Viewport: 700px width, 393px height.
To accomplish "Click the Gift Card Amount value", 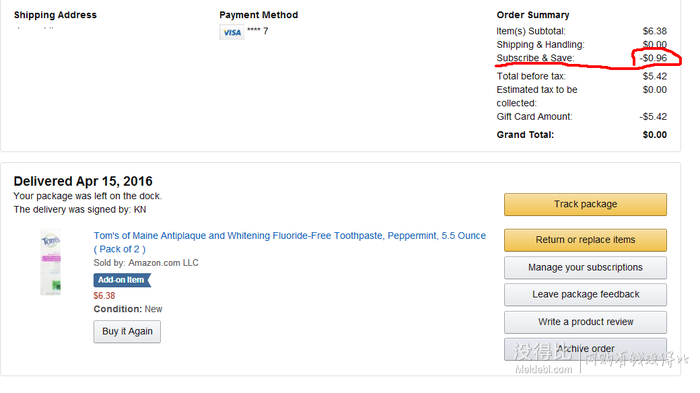I will point(653,117).
